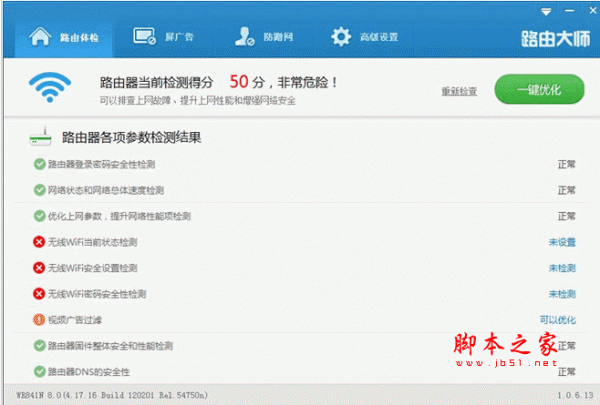Click the router icon beside 检测结果 heading
This screenshot has width=600, height=405.
(41, 137)
